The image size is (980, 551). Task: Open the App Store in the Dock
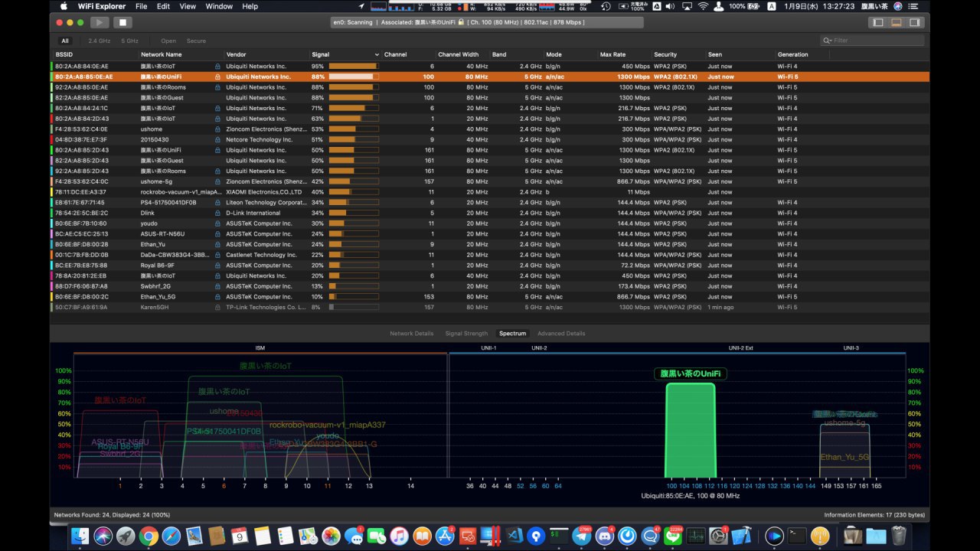point(445,536)
